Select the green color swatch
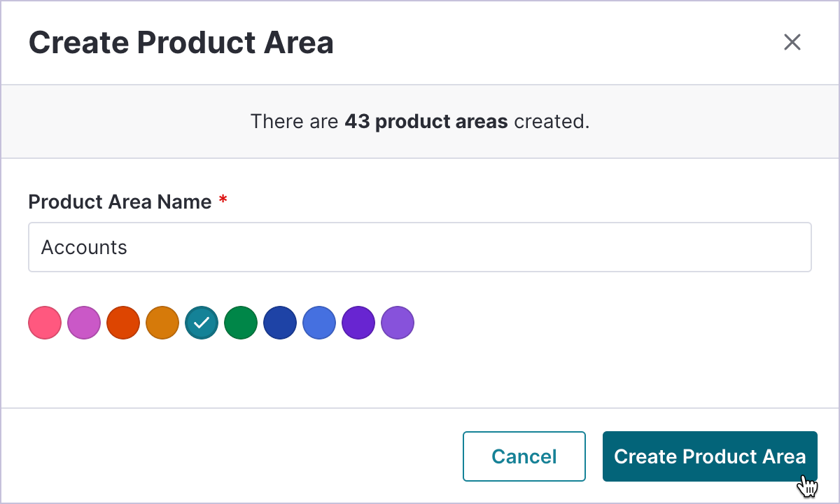This screenshot has width=840, height=504. click(x=241, y=323)
